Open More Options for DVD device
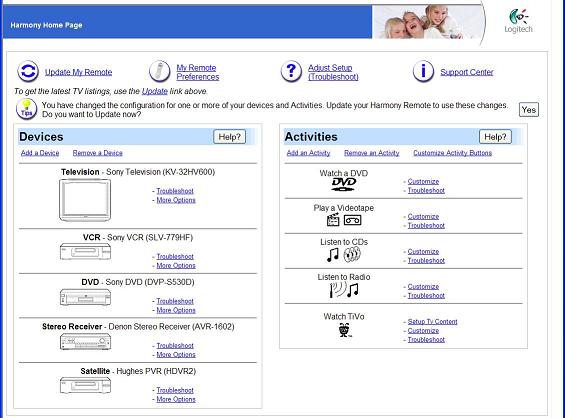 [x=176, y=310]
